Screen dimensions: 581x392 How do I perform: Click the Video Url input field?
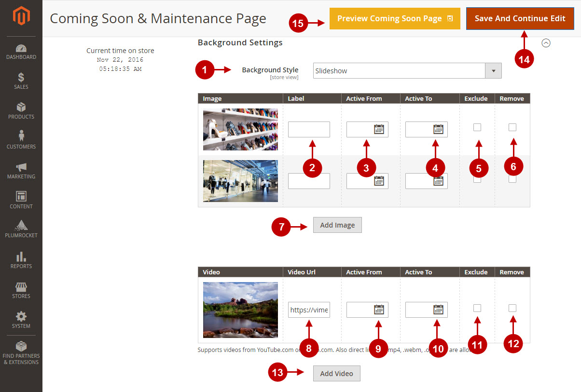tap(309, 310)
